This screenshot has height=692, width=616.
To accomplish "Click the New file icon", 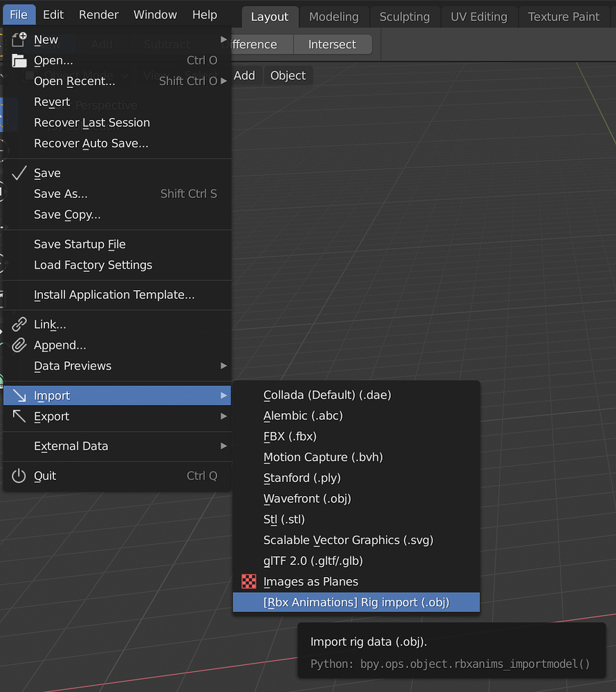I will click(x=18, y=39).
